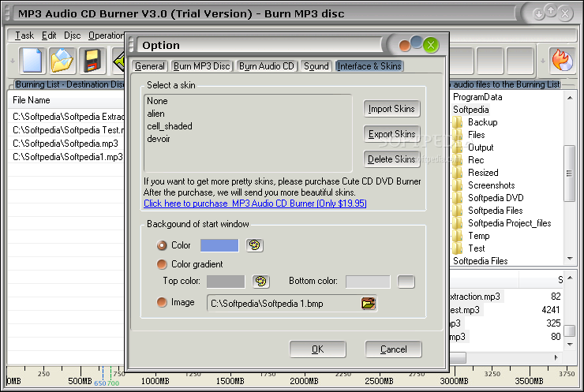The image size is (584, 392).
Task: Select the Color gradient radio button
Action: coord(162,264)
